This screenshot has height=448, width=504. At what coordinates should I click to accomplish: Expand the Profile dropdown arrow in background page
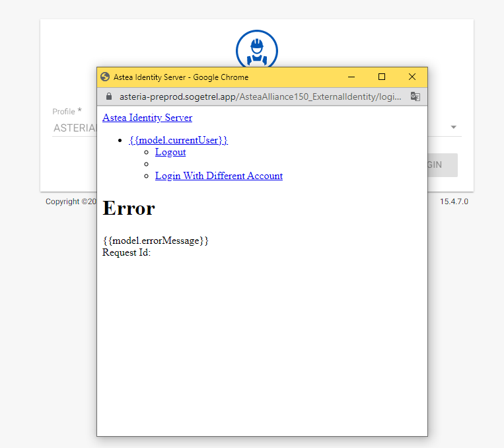pyautogui.click(x=454, y=128)
